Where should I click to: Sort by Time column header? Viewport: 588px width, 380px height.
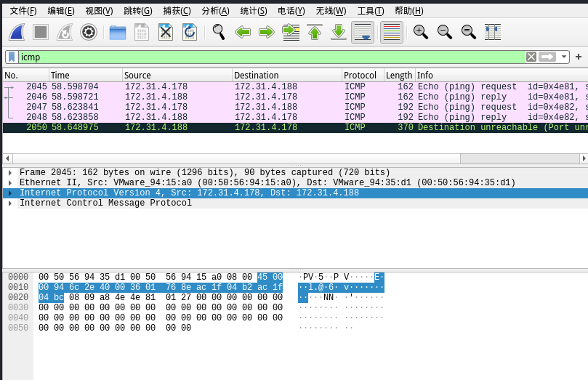(86, 76)
